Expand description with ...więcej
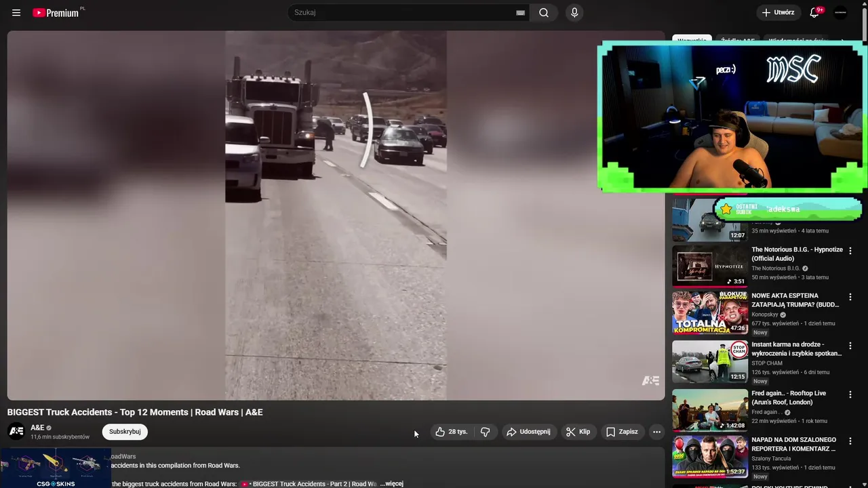This screenshot has height=488, width=868. pos(392,484)
